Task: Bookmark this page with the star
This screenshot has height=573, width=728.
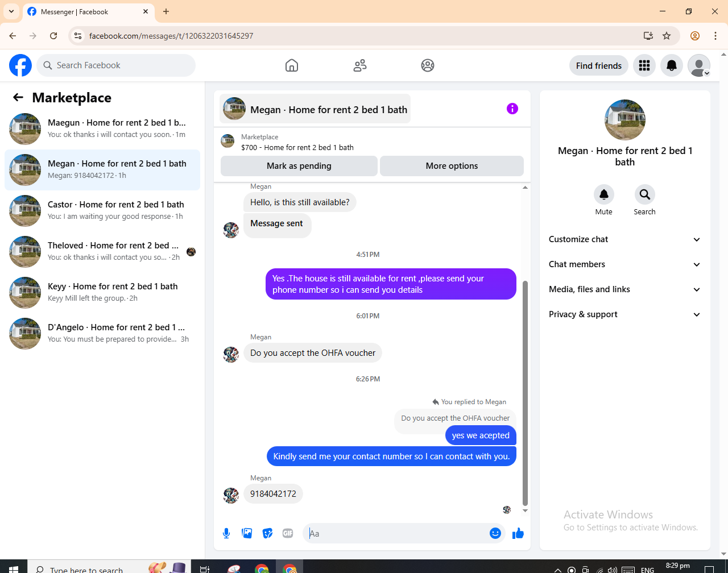Action: (667, 36)
